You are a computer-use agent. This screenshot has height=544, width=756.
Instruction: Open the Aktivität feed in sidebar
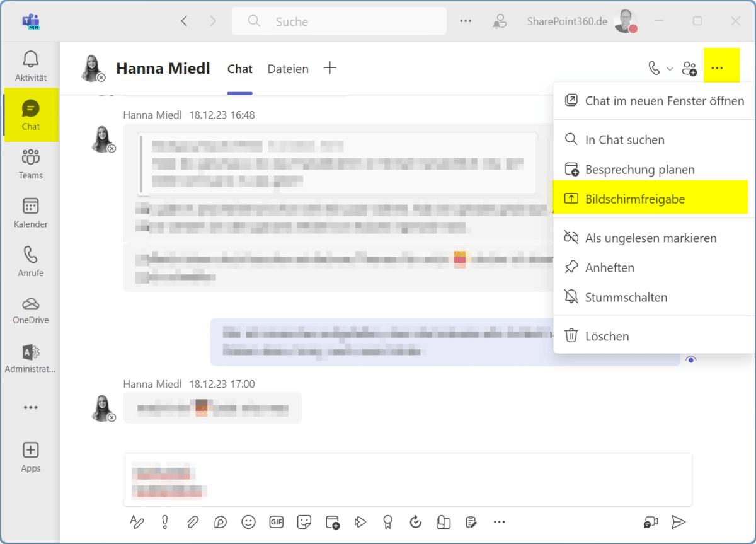point(31,66)
